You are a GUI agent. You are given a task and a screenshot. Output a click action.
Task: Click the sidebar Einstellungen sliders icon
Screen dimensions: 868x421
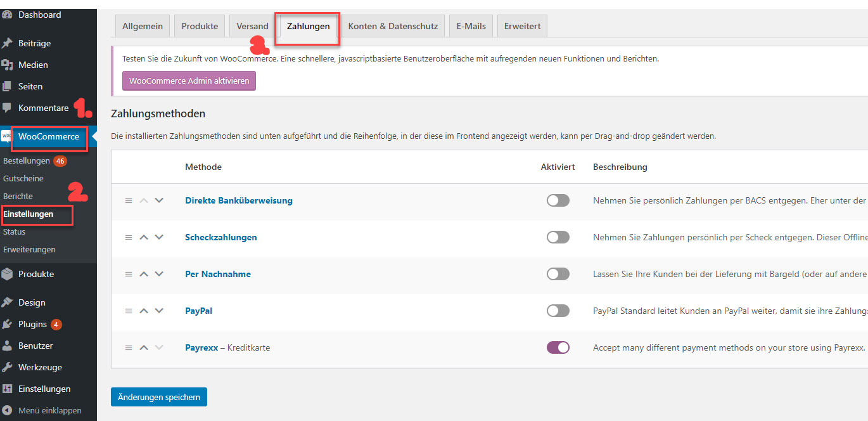coord(7,389)
